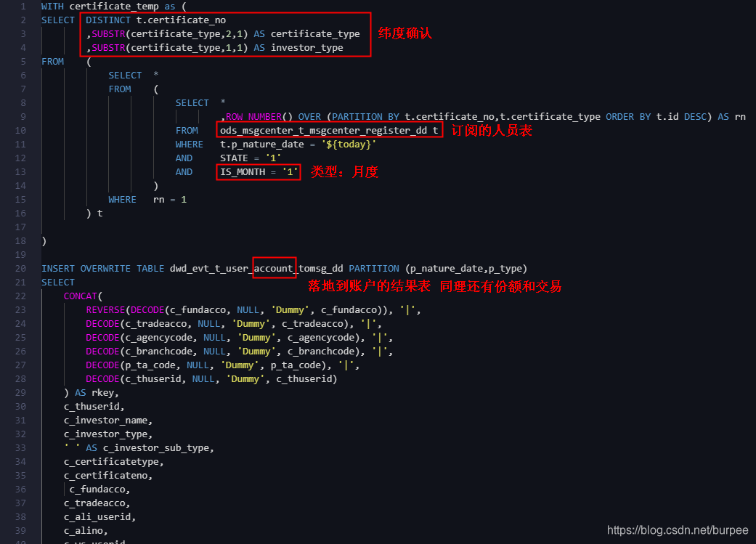The image size is (756, 544).
Task: Click the REVERSE function on line 23
Action: tap(105, 310)
